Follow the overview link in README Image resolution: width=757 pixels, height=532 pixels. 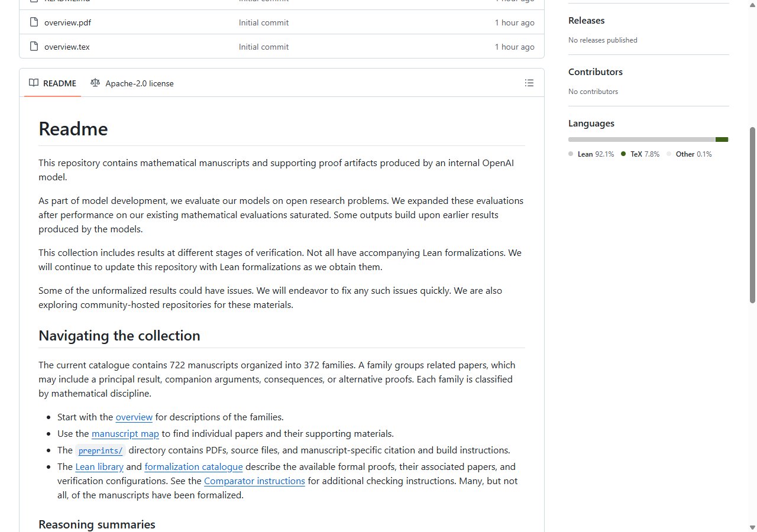click(134, 417)
